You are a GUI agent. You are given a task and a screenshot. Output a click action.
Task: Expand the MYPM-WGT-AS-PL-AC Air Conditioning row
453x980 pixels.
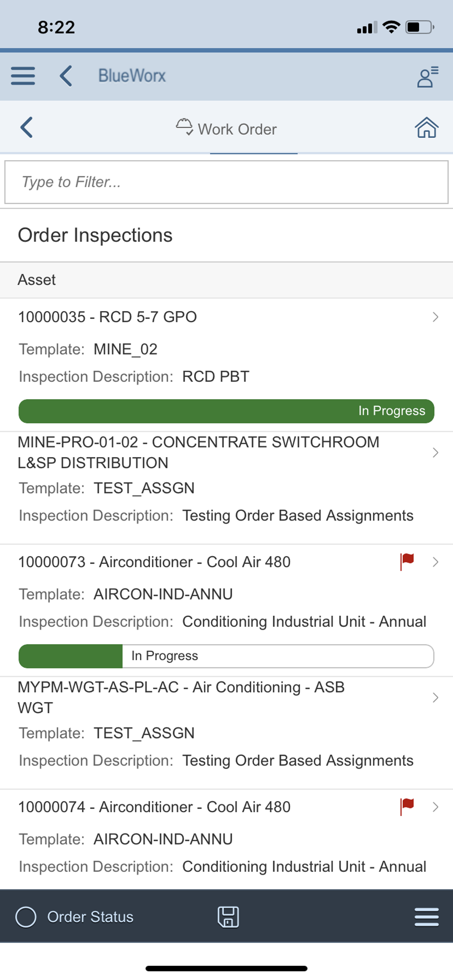pyautogui.click(x=435, y=697)
